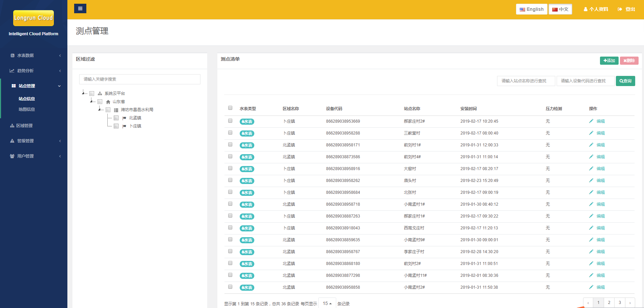Click the hamburger menu icon in header
This screenshot has width=644, height=308.
[80, 8]
